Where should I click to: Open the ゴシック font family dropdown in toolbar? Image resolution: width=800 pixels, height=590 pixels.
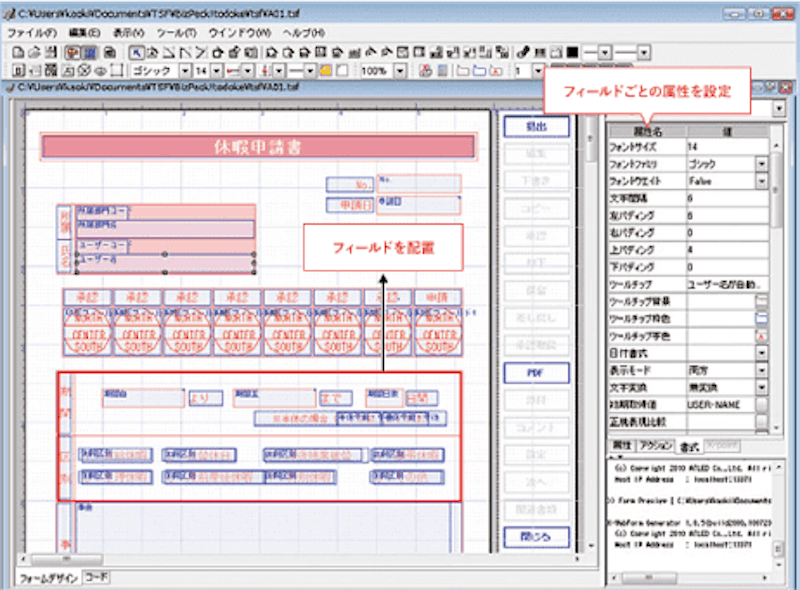[x=185, y=72]
